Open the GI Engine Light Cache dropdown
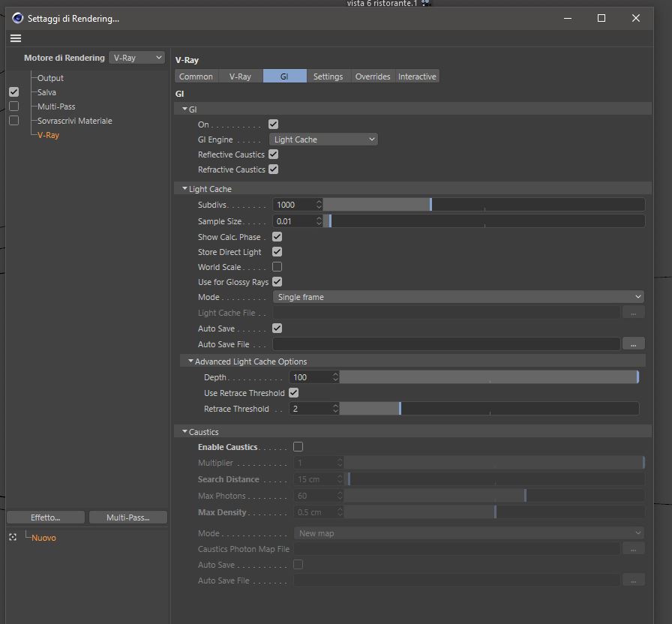Viewport: 672px width, 624px height. click(323, 139)
